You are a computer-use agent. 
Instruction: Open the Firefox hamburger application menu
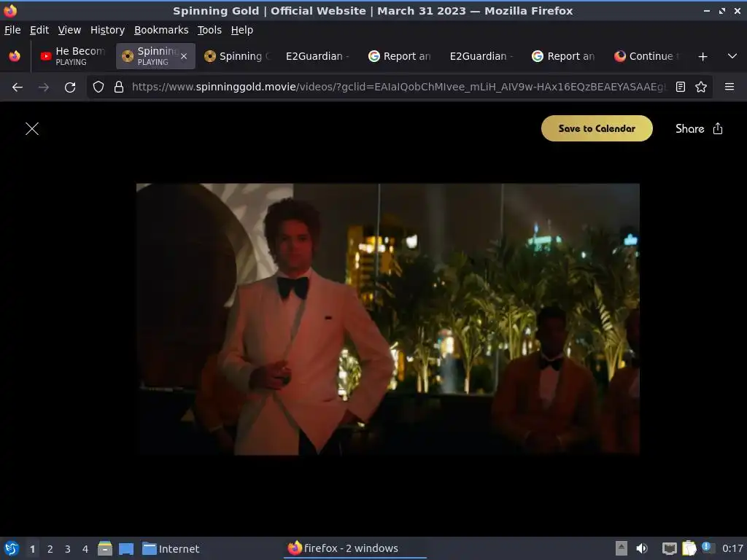(x=729, y=87)
